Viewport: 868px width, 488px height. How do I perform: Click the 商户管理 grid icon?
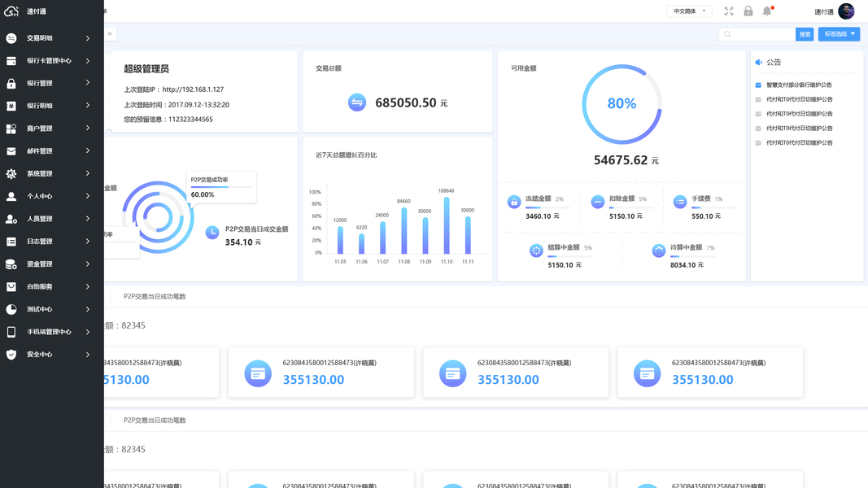tap(11, 129)
